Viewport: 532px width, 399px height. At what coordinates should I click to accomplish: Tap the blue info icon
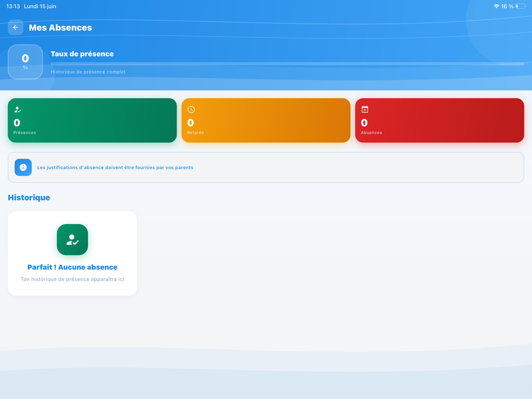pos(23,167)
